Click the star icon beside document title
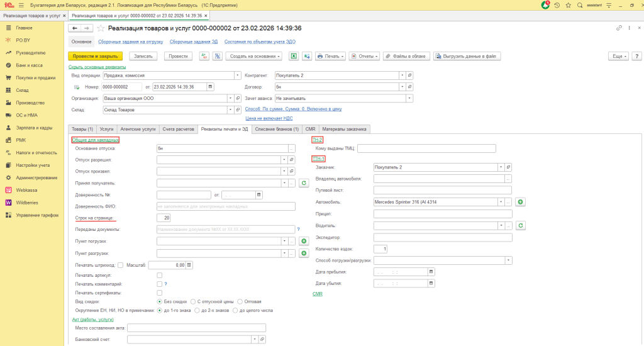Screen dimensions: 644x346 tap(101, 28)
